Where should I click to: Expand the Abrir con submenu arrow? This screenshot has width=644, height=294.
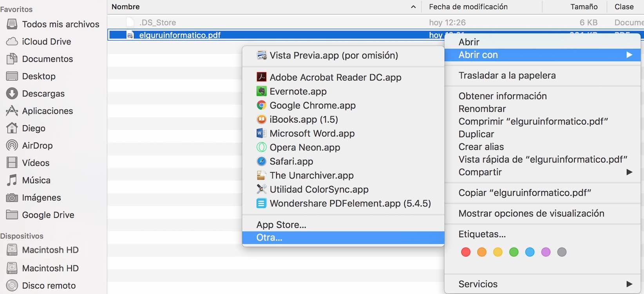(629, 55)
